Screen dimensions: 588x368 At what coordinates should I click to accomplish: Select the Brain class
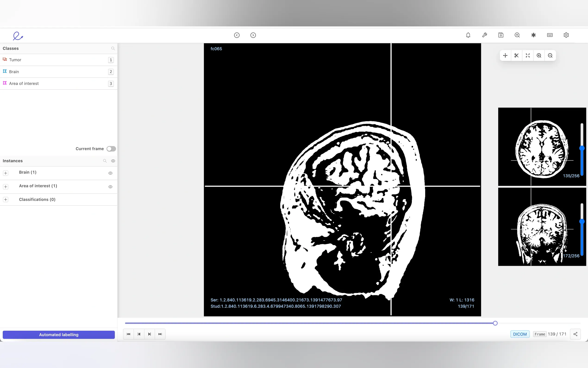[x=14, y=72]
